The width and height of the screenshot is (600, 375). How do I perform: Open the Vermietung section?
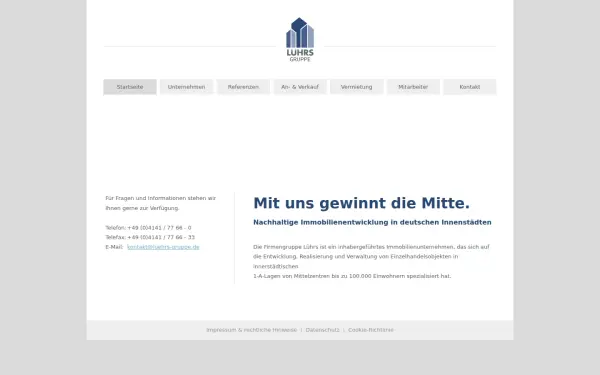356,87
